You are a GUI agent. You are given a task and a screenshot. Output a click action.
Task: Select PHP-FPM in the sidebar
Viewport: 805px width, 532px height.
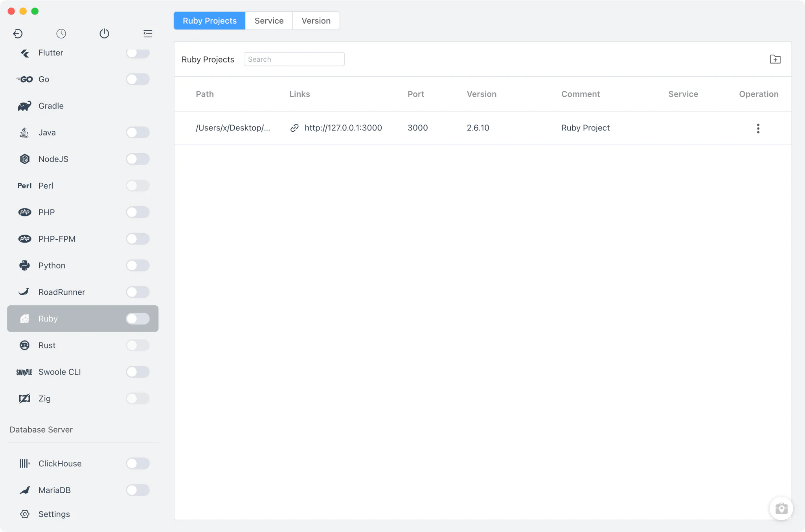83,239
